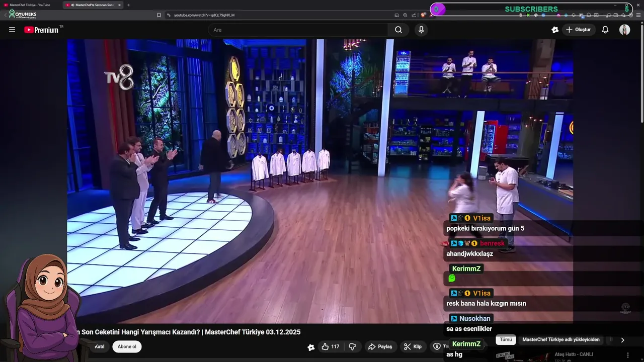
Task: Select the Tümü filter chip
Action: (506, 340)
